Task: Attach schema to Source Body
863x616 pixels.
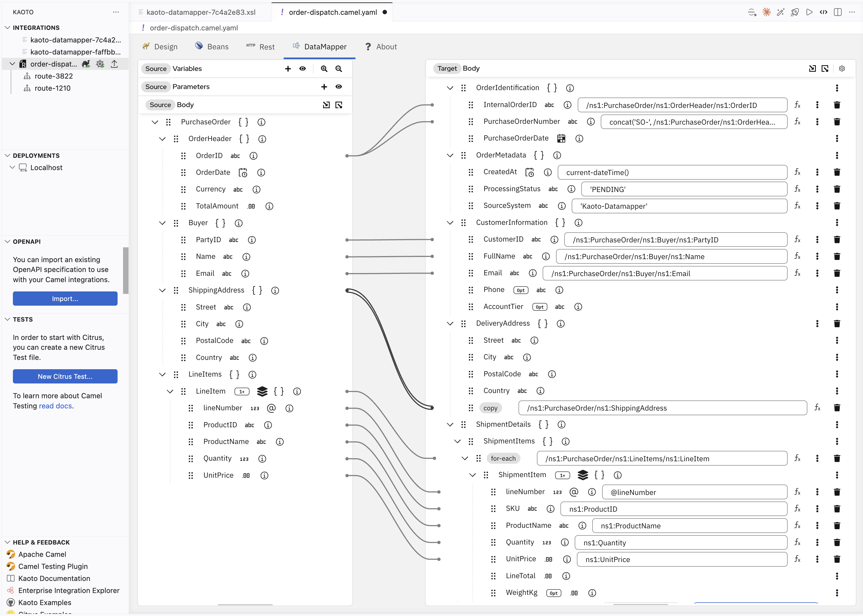Action: [x=326, y=105]
